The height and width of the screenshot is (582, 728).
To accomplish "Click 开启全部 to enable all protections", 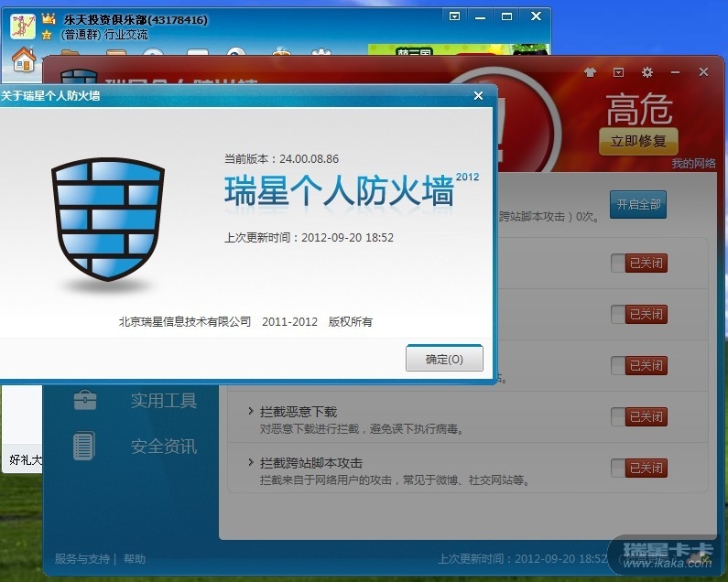I will [x=638, y=204].
